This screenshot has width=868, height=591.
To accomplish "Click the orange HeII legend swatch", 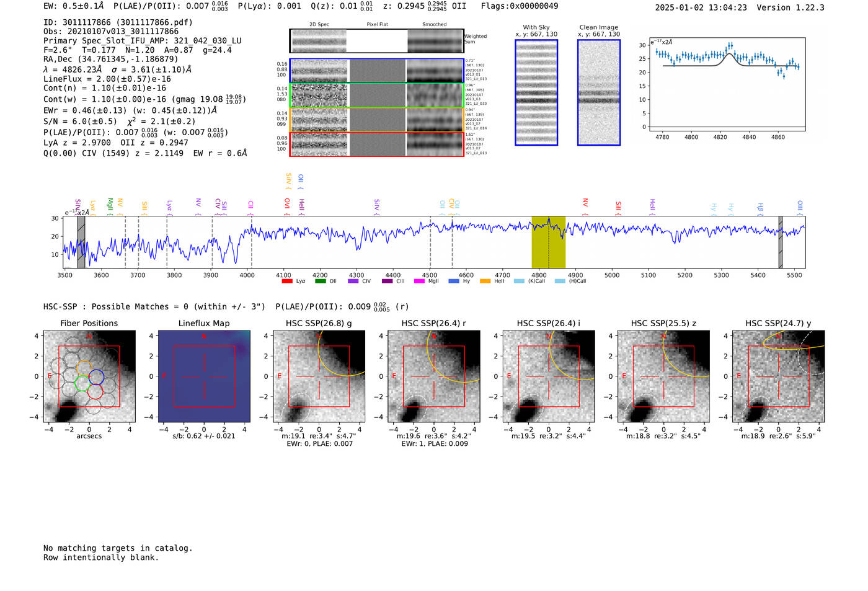I will [485, 281].
